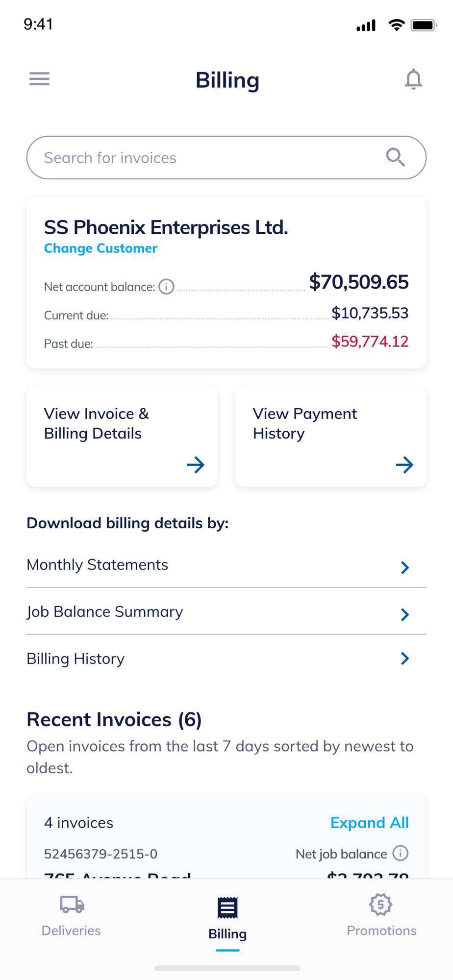The width and height of the screenshot is (453, 980).
Task: Expand Job Balance Summary chevron
Action: point(404,614)
